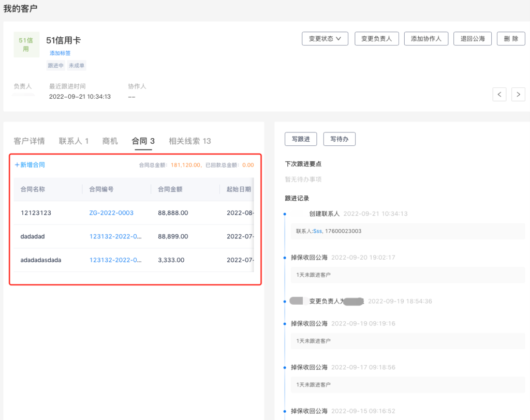
Task: Open contract number in dadadad row
Action: [115, 236]
